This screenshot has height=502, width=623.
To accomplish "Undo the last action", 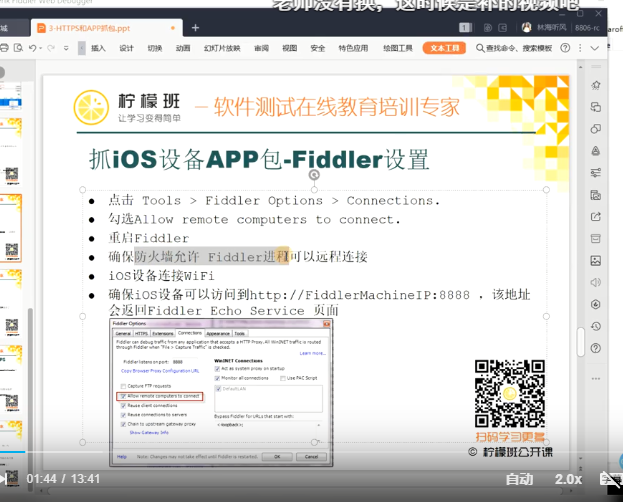I will (33, 48).
